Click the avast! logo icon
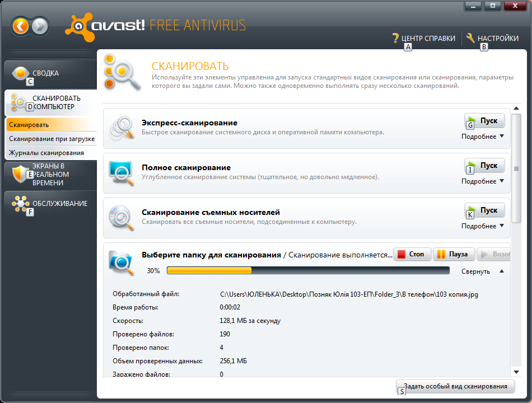This screenshot has width=532, height=403. [79, 27]
